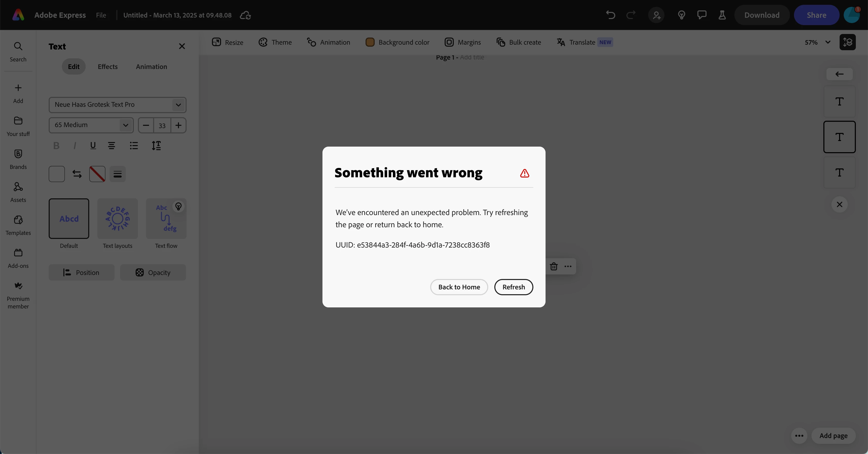Click the invite collaborator icon
This screenshot has height=454, width=868.
coord(656,15)
